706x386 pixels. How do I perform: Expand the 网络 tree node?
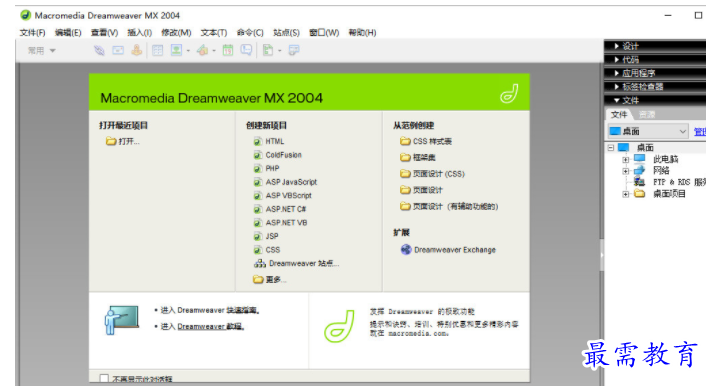[625, 171]
